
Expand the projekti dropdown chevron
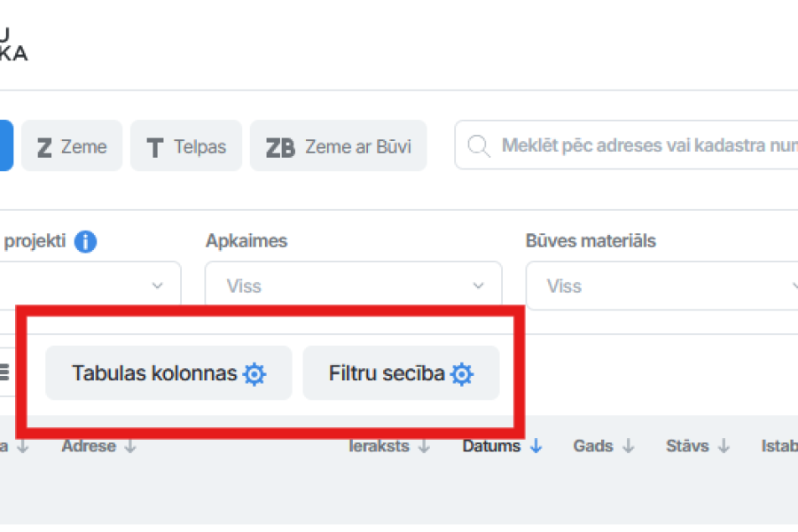(x=158, y=286)
